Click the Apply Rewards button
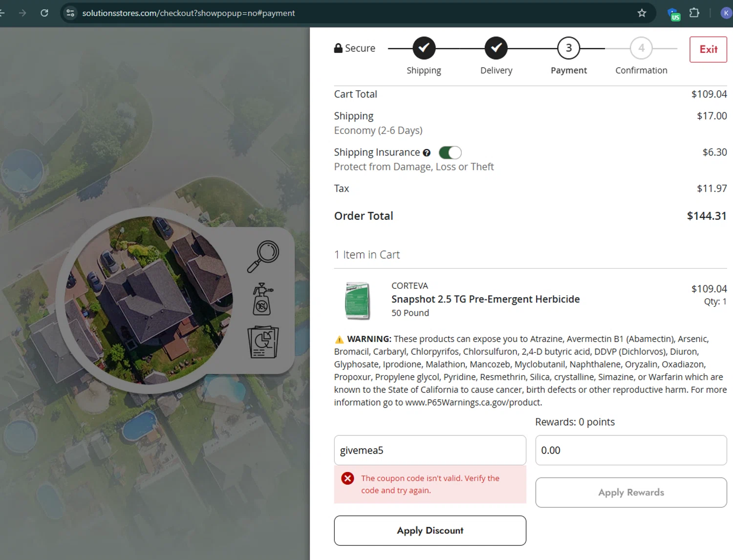The image size is (733, 560). click(x=631, y=493)
